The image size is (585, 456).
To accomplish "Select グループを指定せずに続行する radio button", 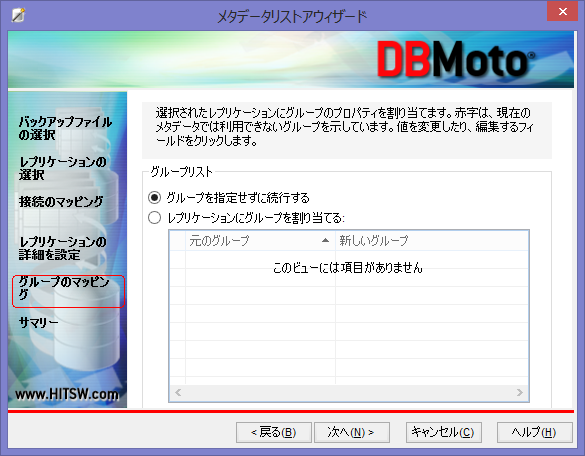I will [154, 197].
